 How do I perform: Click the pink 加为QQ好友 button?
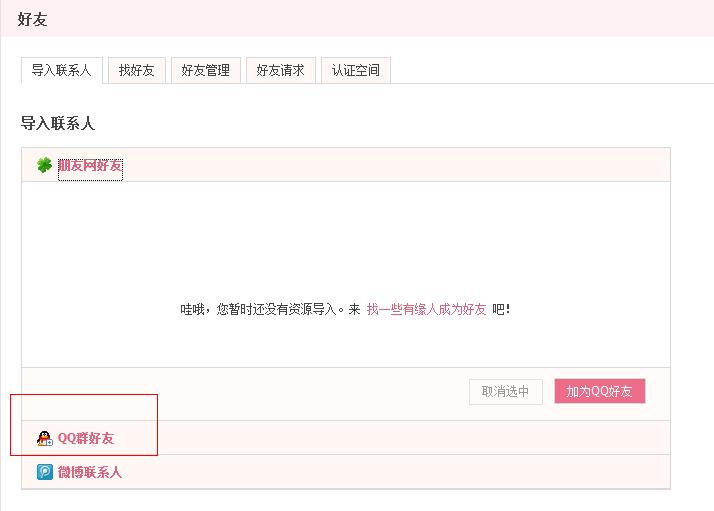(600, 391)
